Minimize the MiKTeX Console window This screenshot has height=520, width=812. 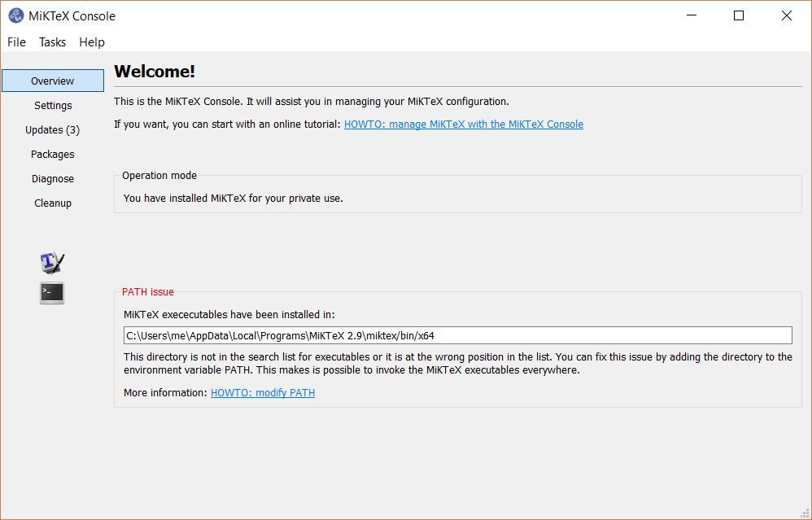point(692,15)
